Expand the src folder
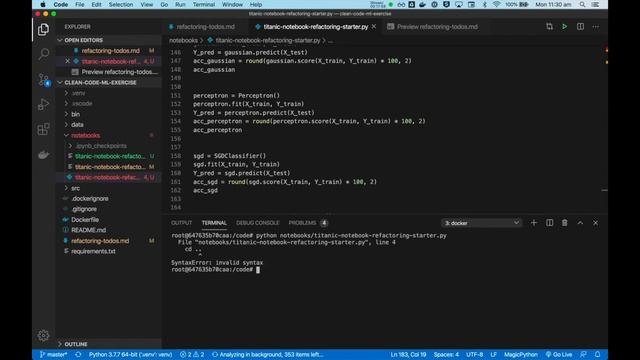The image size is (640, 360). (76, 188)
